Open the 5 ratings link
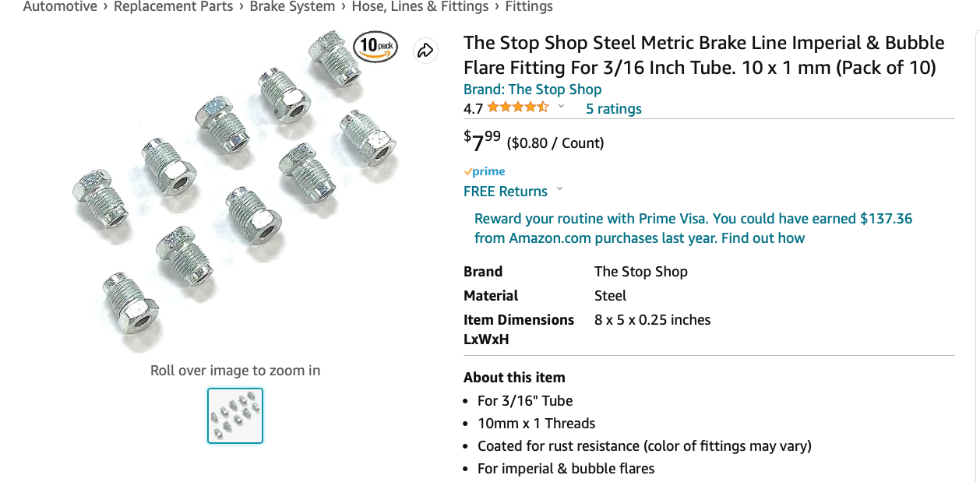The height and width of the screenshot is (482, 980). point(613,108)
